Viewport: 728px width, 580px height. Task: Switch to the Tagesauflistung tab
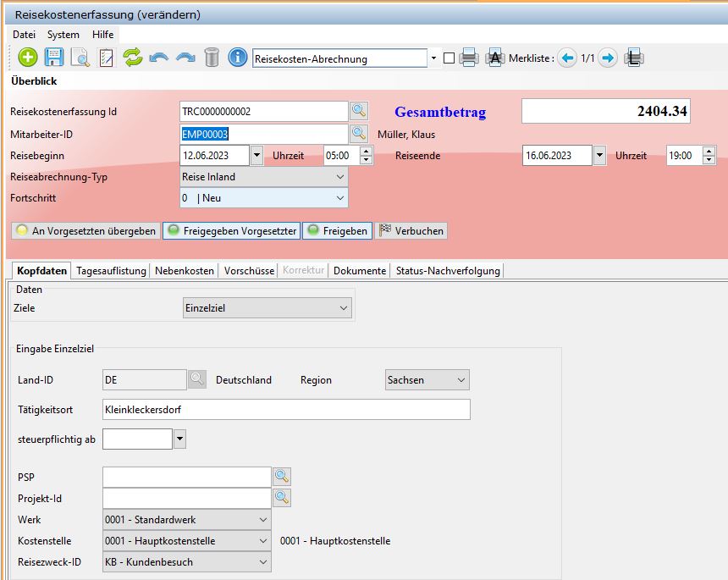tap(111, 271)
